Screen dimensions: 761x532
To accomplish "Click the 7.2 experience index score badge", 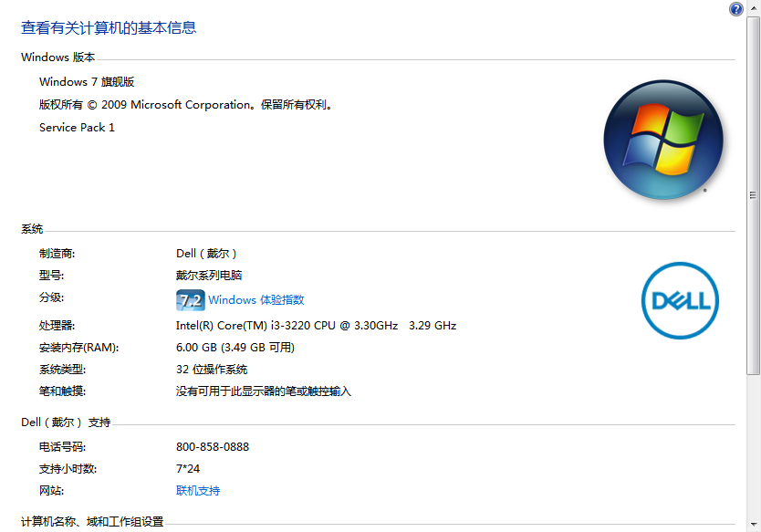I will [190, 300].
